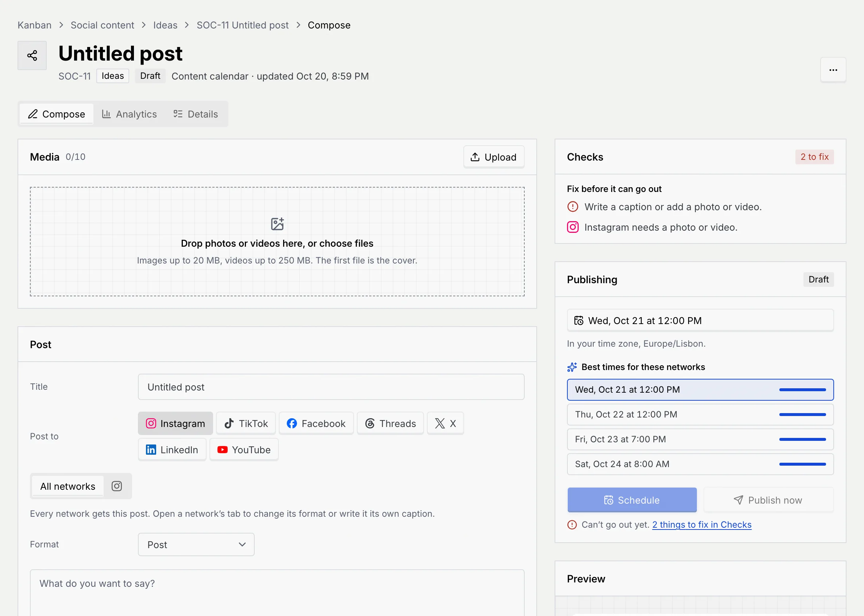This screenshot has height=616, width=864.
Task: Click the Ideas status badge under title
Action: [113, 76]
